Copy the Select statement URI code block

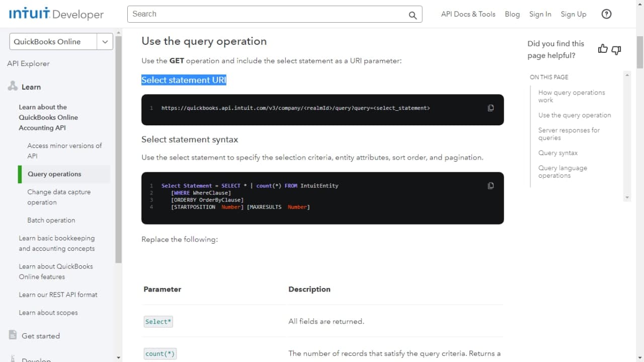[x=491, y=108]
